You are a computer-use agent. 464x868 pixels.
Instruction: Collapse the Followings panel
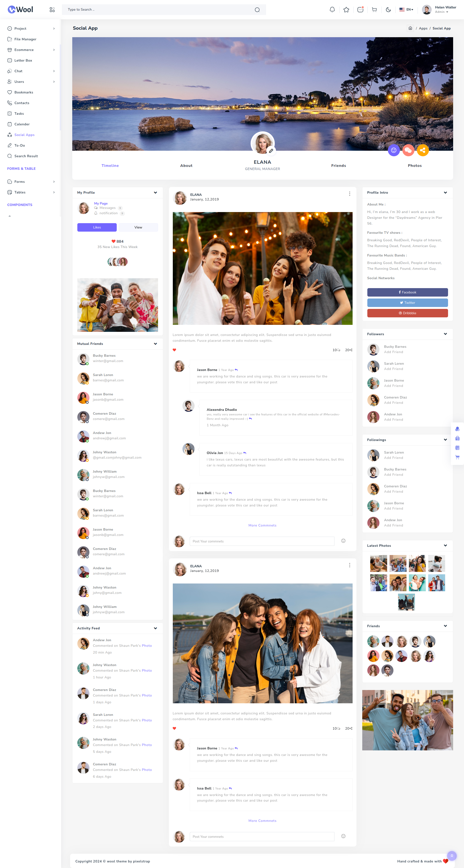point(445,440)
